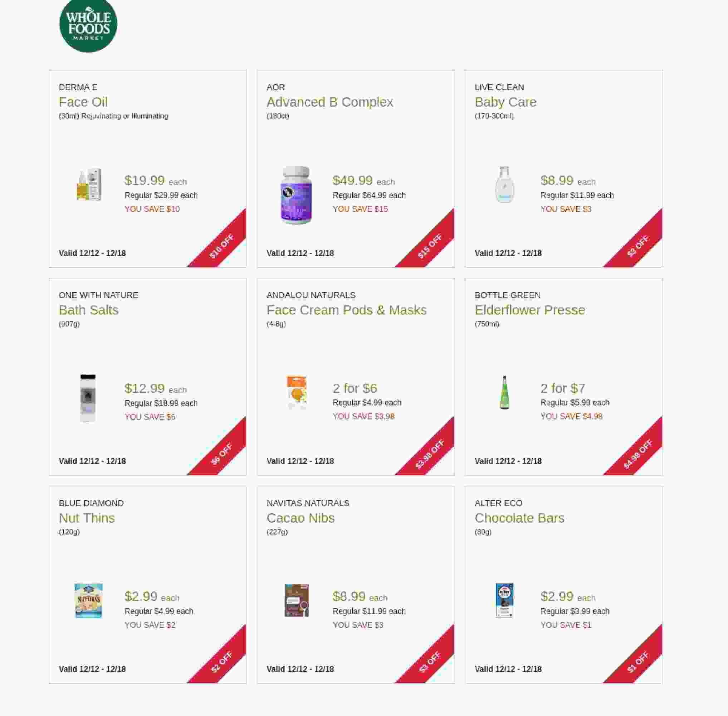
Task: Select the Face Cream Pods & Masks title
Action: click(346, 310)
